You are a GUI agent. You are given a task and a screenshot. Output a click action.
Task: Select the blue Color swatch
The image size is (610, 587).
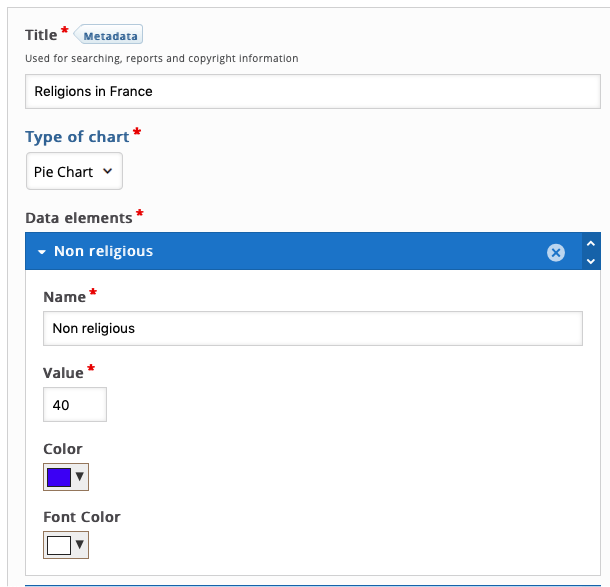[59, 477]
